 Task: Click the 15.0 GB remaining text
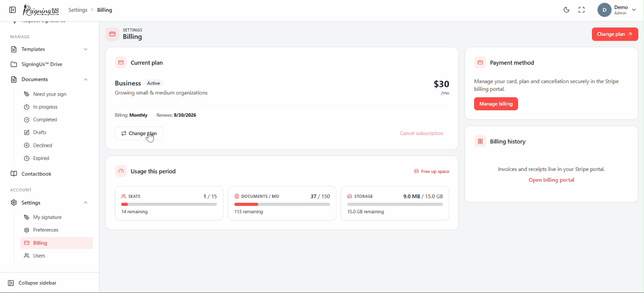click(x=366, y=212)
